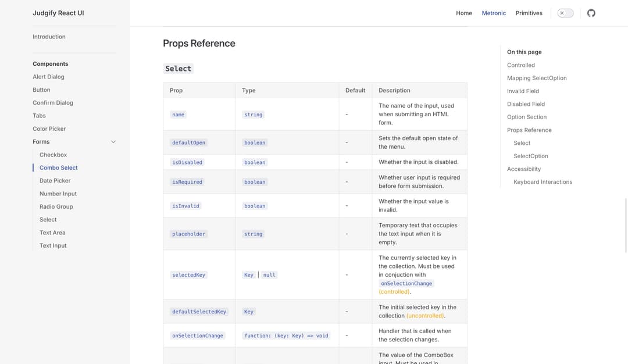Click the page vertical scrollbar
The image size is (628, 364).
[626, 225]
